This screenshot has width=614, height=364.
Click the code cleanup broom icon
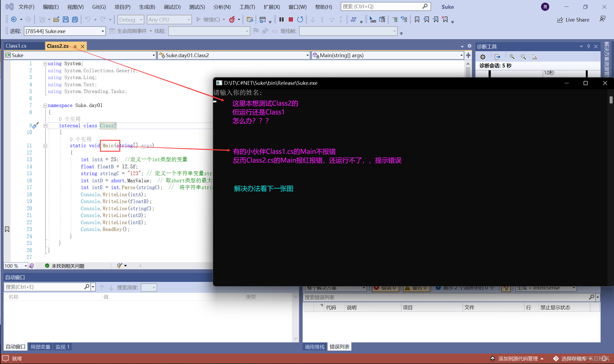119,265
